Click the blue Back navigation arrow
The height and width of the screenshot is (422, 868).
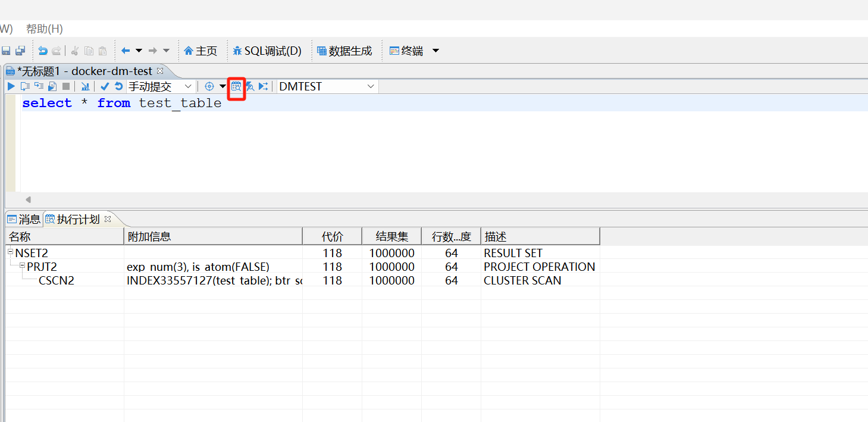click(x=126, y=51)
